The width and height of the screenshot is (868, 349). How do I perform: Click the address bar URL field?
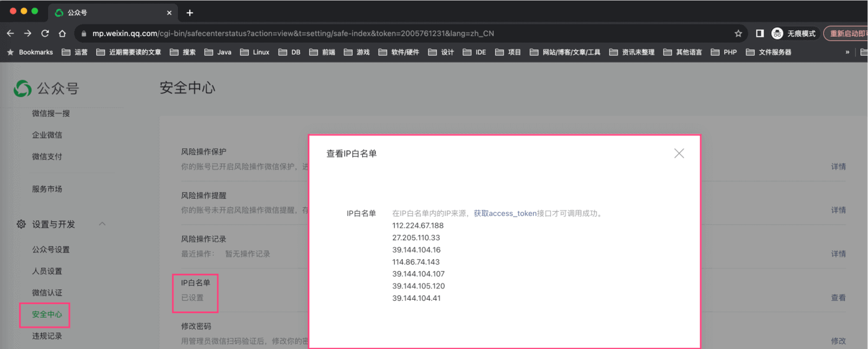(x=379, y=34)
